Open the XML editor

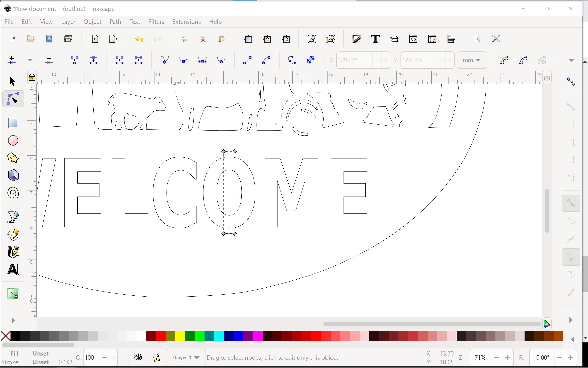tap(413, 39)
